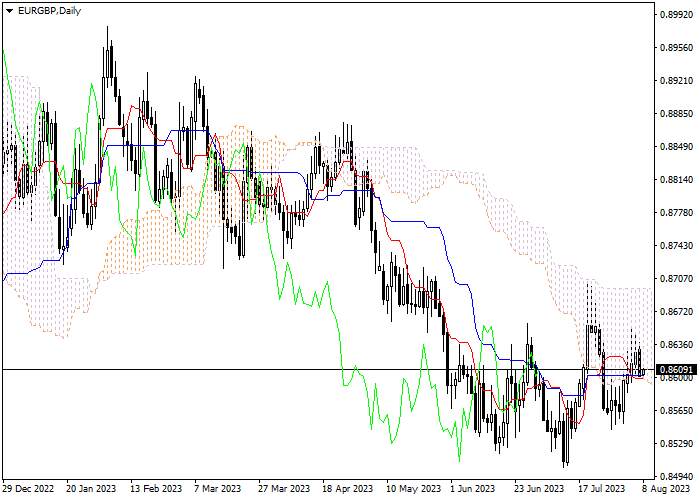Click the 27 Mar 2023 date label
The width and height of the screenshot is (700, 500).
(x=284, y=488)
